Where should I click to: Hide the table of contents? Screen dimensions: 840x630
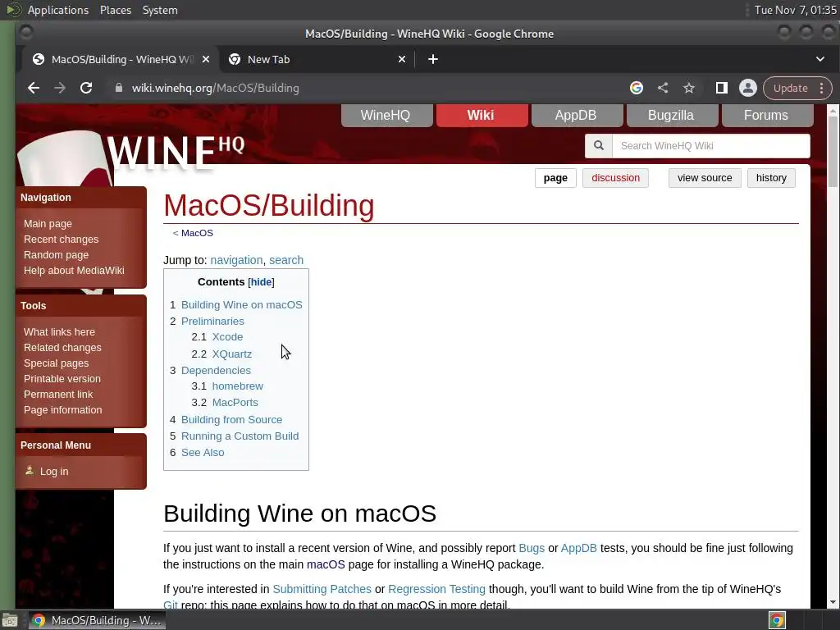coord(261,282)
